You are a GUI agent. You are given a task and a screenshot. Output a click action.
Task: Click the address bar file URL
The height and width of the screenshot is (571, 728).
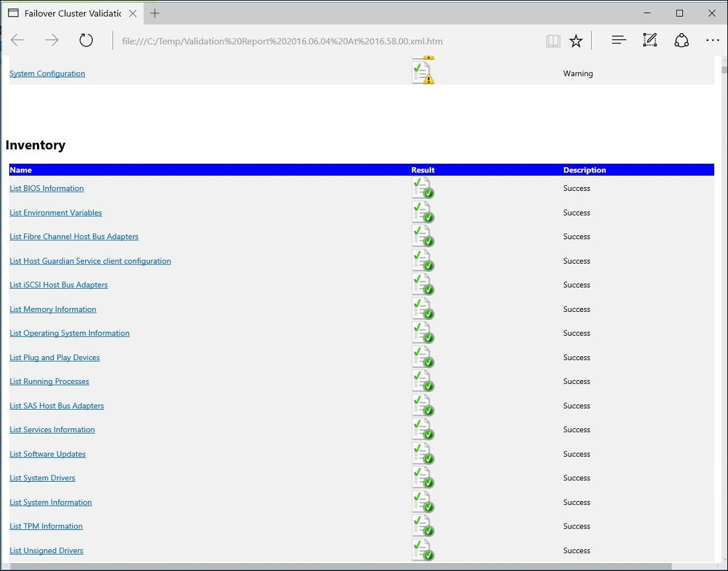pos(282,41)
